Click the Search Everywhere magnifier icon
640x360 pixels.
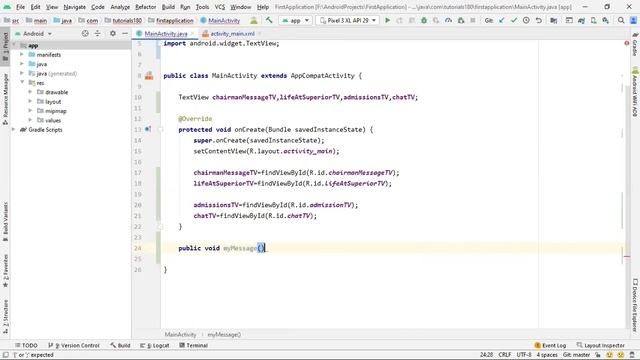(621, 20)
